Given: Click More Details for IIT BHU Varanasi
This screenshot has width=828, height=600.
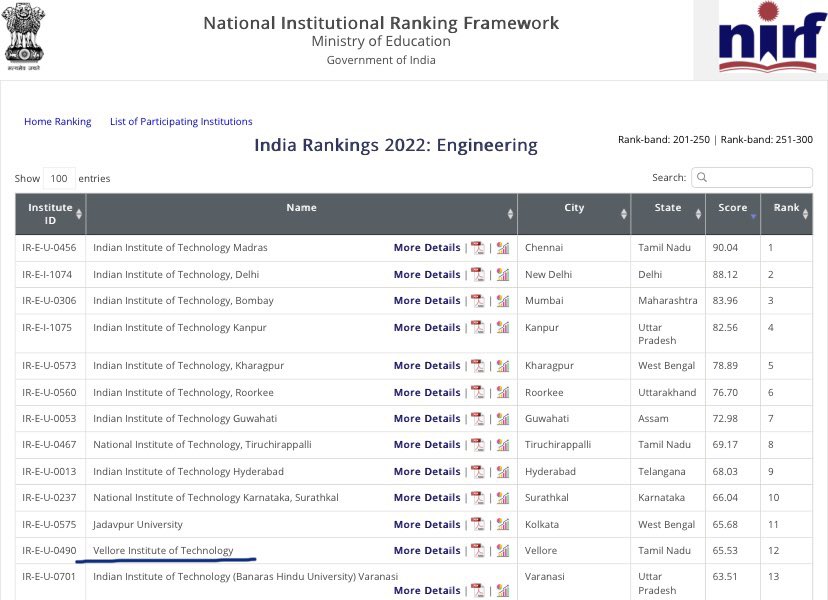Looking at the screenshot, I should [x=427, y=590].
